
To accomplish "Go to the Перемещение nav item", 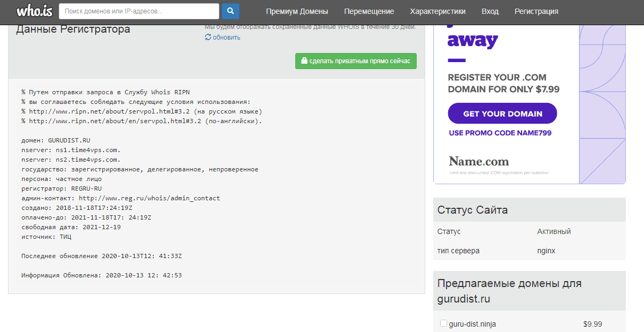I will (369, 11).
